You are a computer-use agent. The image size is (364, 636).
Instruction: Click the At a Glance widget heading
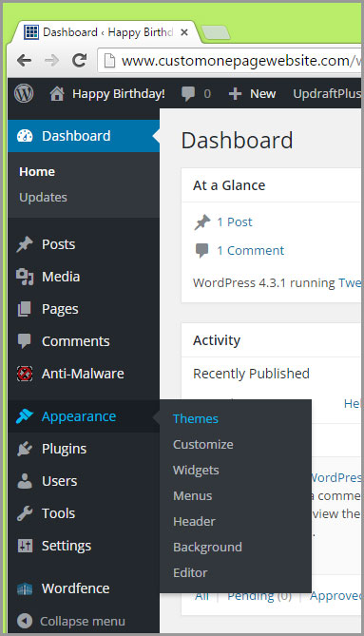pyautogui.click(x=229, y=185)
